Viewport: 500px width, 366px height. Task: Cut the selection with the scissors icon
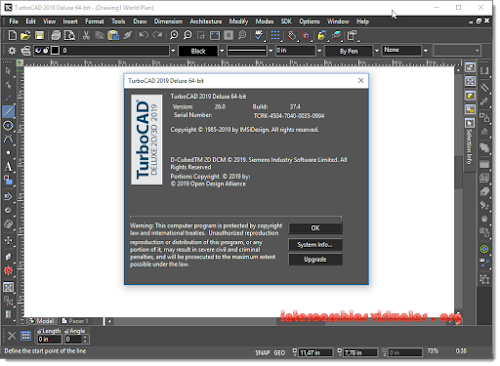pos(86,35)
